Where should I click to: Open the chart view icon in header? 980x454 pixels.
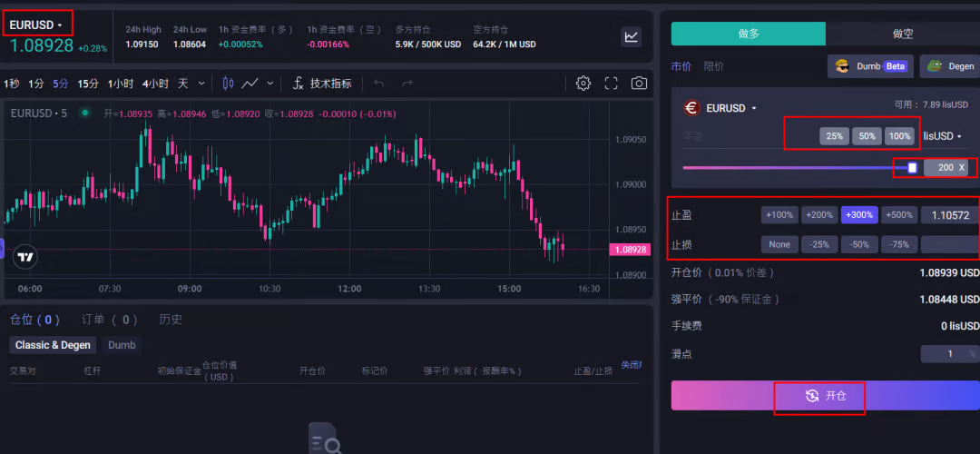[631, 37]
